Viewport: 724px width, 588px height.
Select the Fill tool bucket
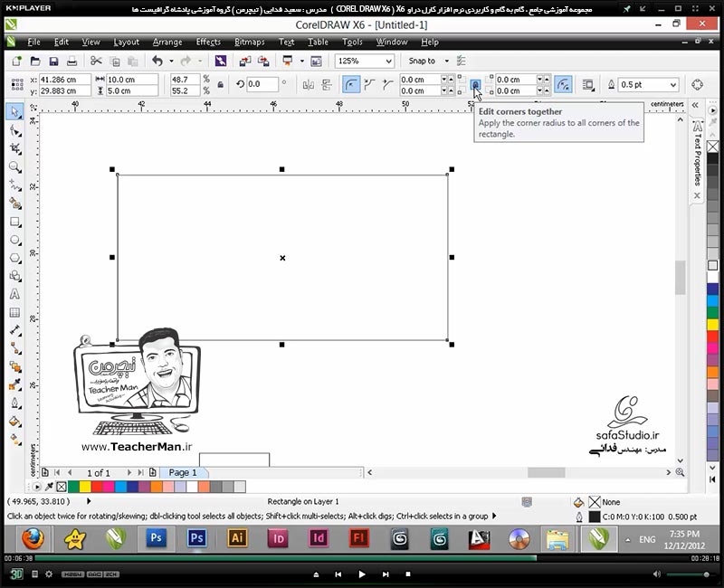point(15,421)
